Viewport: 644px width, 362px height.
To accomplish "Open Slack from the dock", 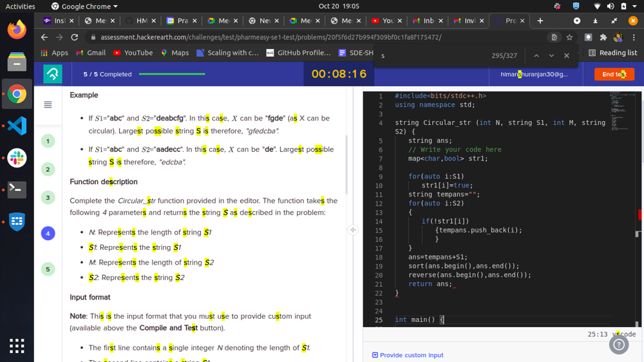I will tap(17, 158).
